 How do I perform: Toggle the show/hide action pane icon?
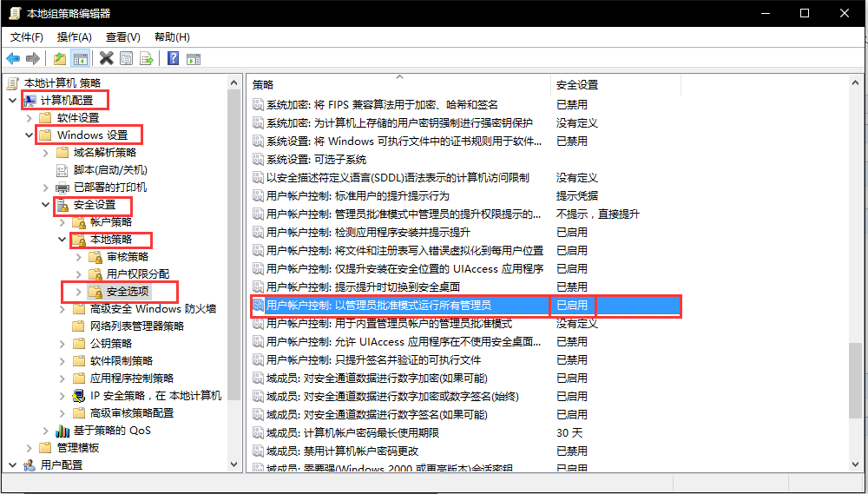[194, 59]
